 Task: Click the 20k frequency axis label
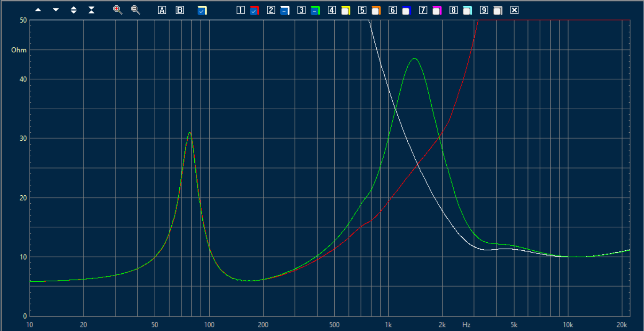(622, 325)
